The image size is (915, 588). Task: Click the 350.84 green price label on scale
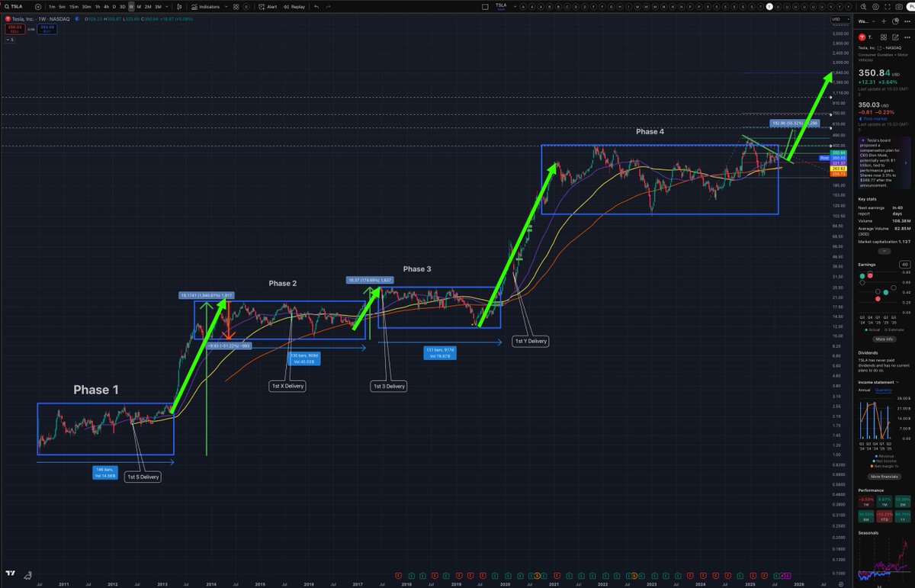(839, 153)
